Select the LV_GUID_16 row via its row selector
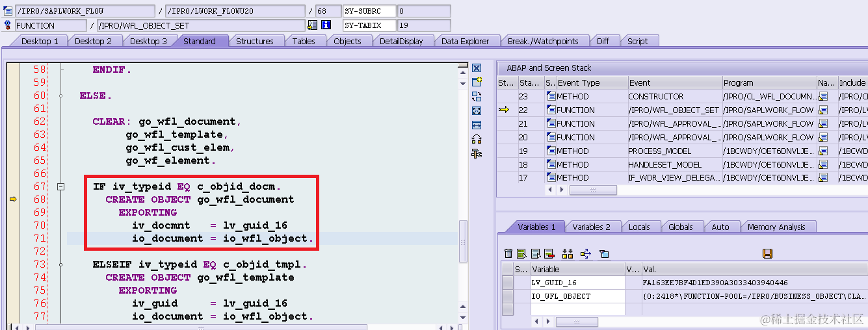 click(x=507, y=283)
